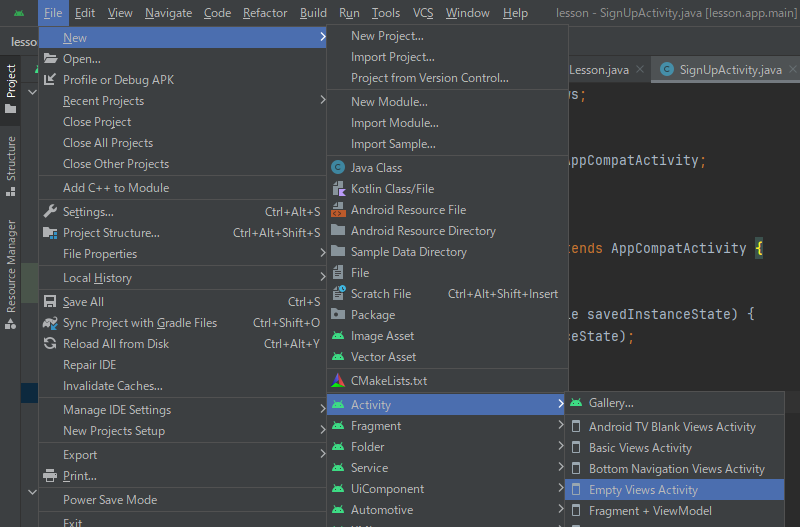The height and width of the screenshot is (527, 800).
Task: Expand the Recent Projects submenu
Action: 182,101
